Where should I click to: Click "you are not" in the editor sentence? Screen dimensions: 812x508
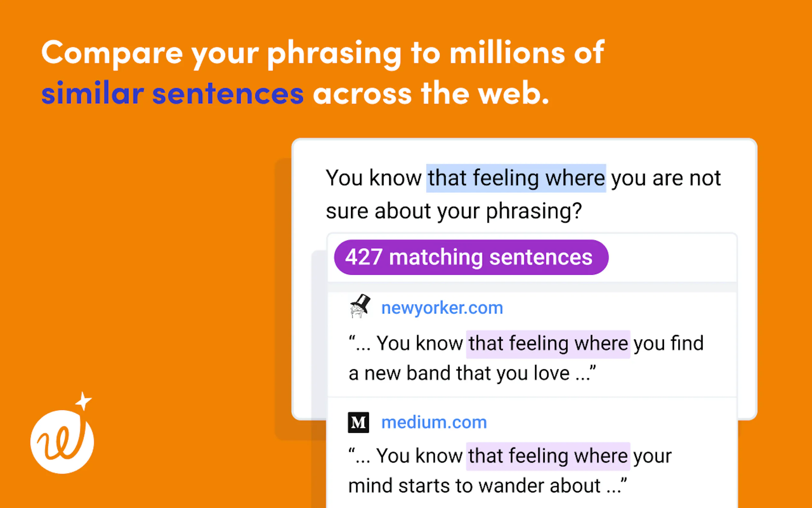666,178
